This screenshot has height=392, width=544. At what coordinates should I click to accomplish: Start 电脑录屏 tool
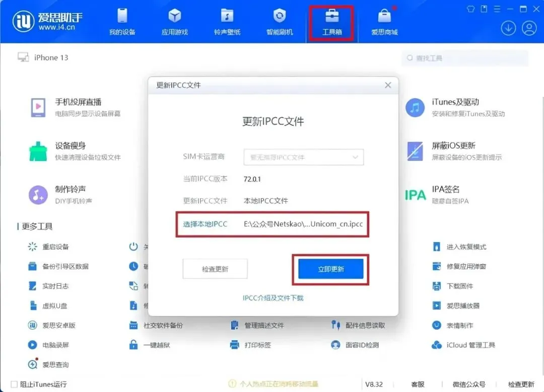coord(48,345)
